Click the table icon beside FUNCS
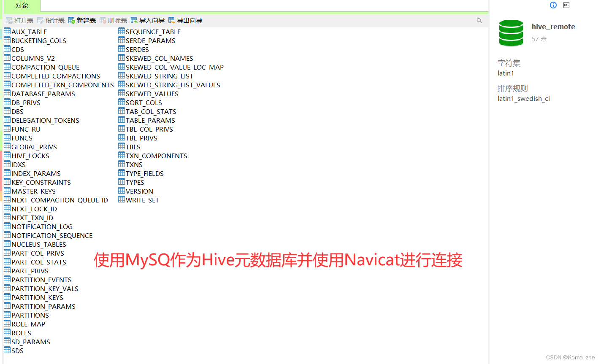Screen dimensions: 601x364 (x=7, y=138)
